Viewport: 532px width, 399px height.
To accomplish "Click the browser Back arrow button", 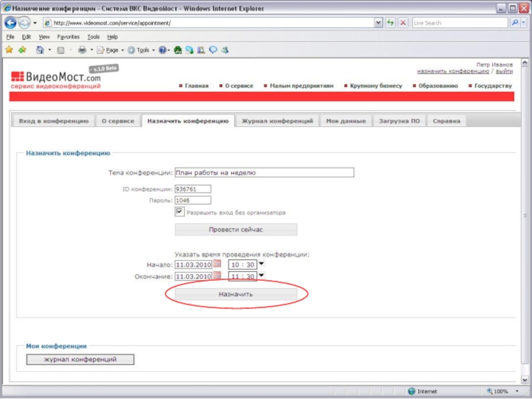I will (x=11, y=23).
